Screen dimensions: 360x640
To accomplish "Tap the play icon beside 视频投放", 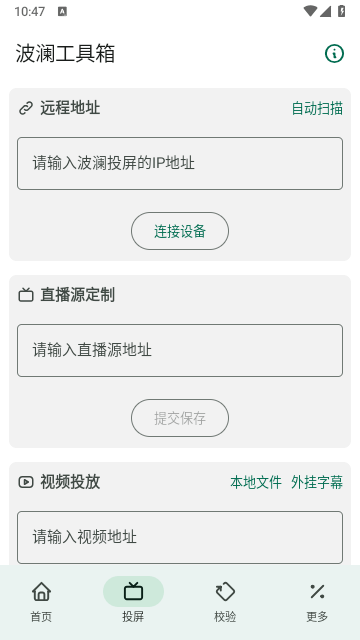I will click(26, 482).
